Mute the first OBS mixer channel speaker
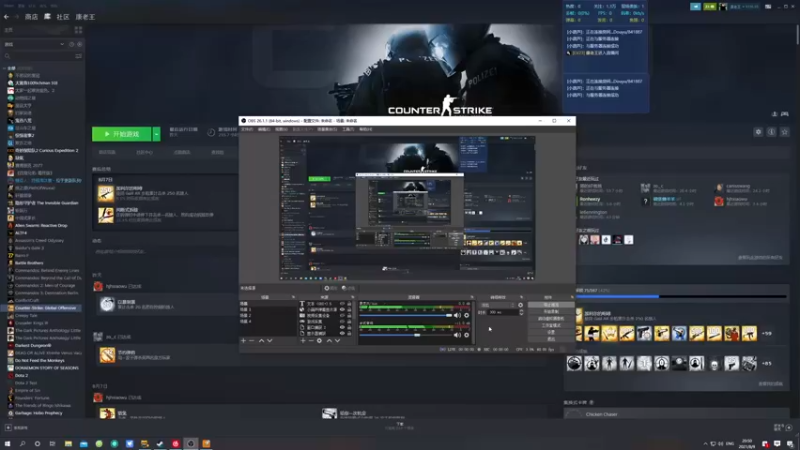This screenshot has width=800, height=450. click(457, 315)
